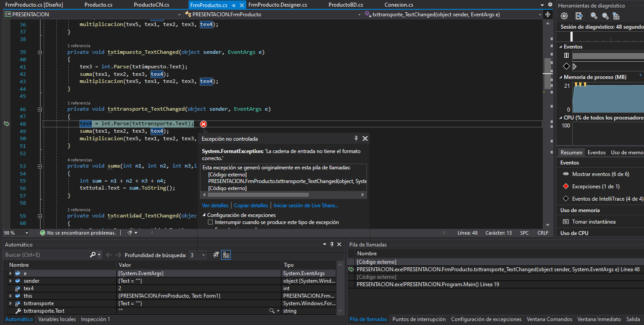Click the diagnostic output/export icon

579,16
